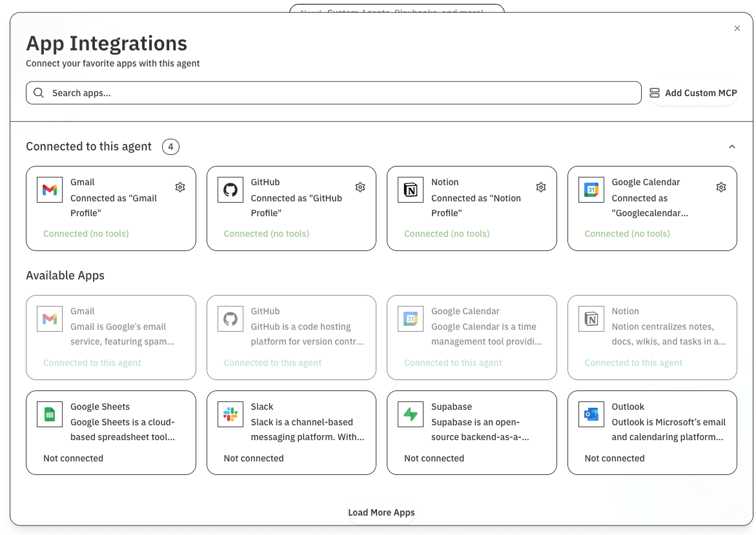Click the Notion logo in connected apps
The width and height of the screenshot is (756, 535).
pos(411,190)
